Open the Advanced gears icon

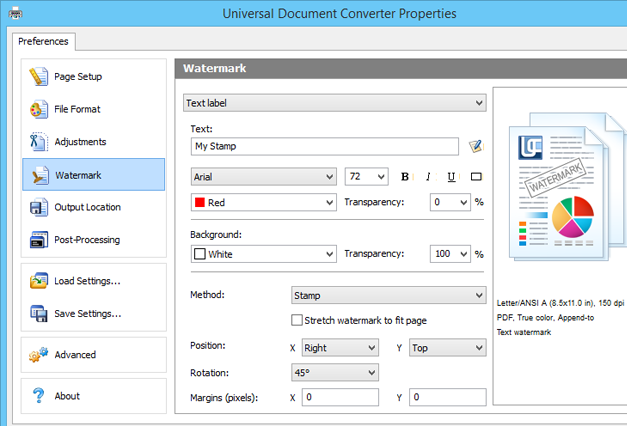pos(39,355)
